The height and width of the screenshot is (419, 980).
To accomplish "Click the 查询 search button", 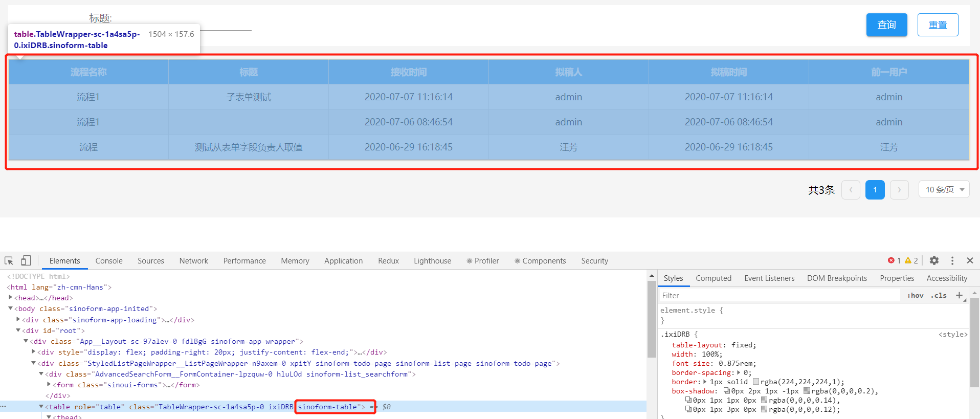I will point(887,25).
